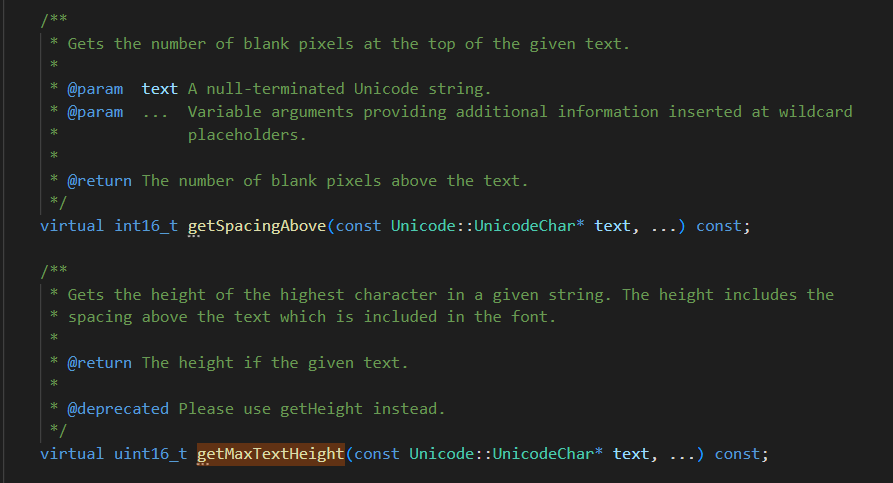Click the getSpacingAbove function name
Viewport: 893px width, 483px height.
(257, 226)
